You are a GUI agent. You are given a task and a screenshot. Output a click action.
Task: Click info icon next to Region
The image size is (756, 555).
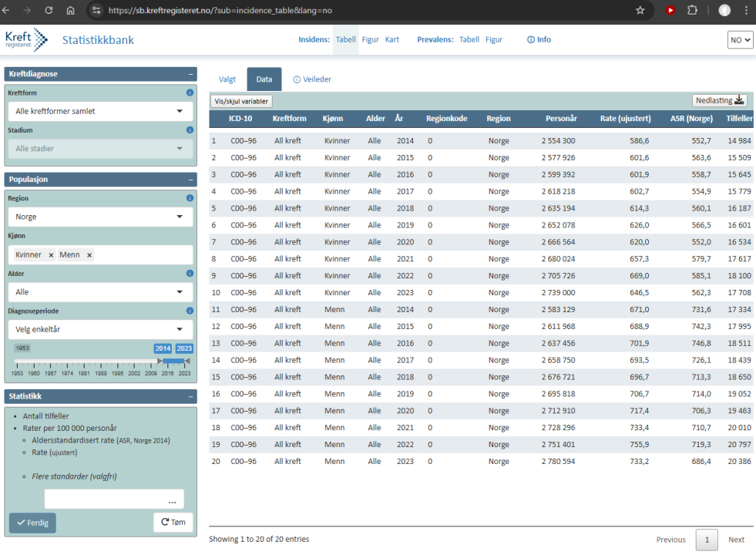click(x=190, y=198)
